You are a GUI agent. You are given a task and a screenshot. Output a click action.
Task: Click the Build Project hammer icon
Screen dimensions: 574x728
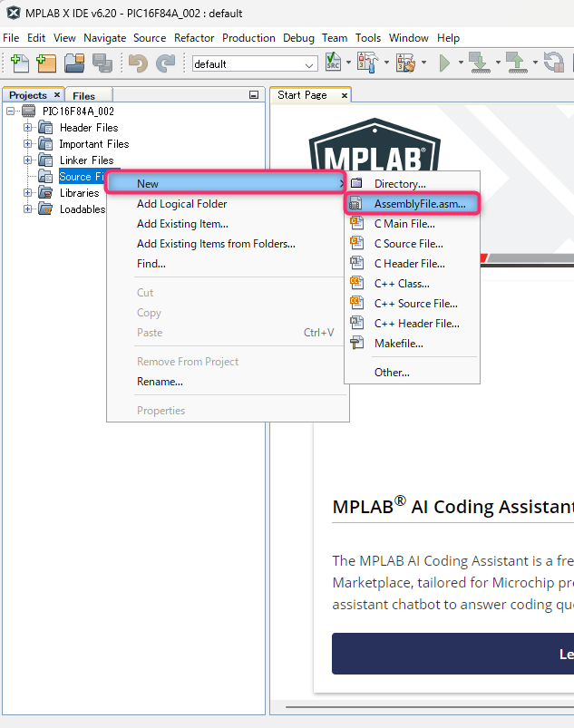point(367,63)
